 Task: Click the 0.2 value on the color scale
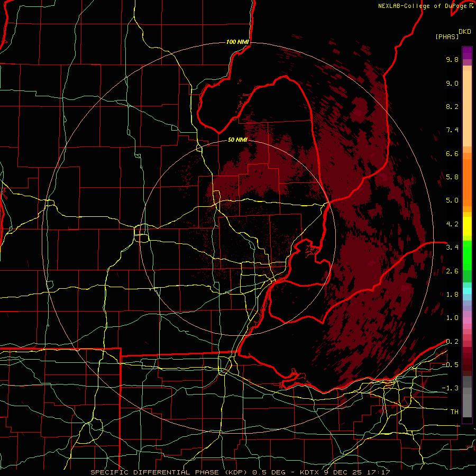tap(452, 342)
